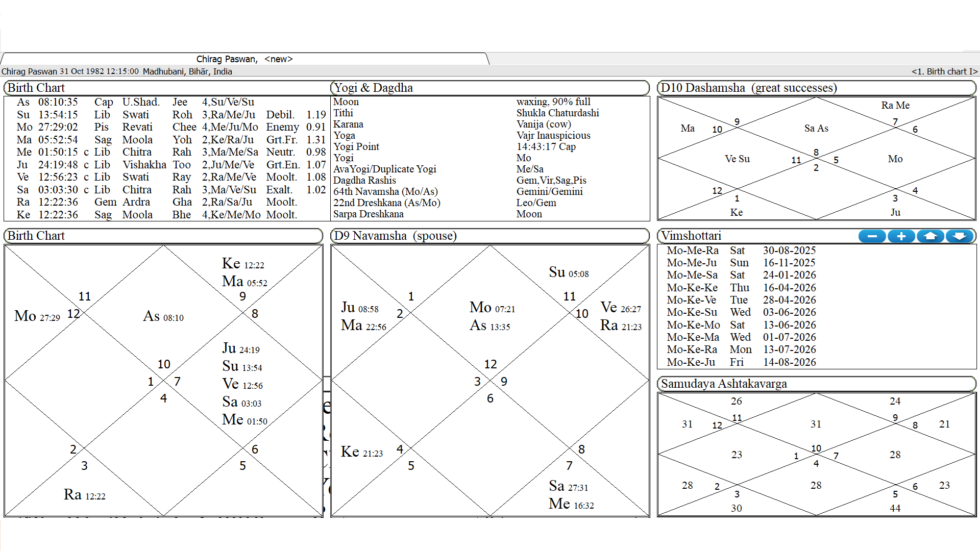Select the Chirag Paswan chart tab

[x=244, y=59]
